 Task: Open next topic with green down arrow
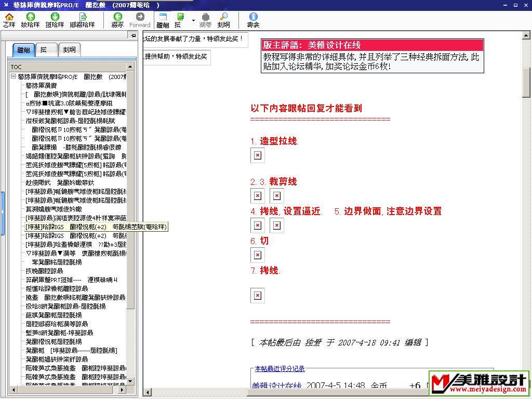(x=55, y=20)
